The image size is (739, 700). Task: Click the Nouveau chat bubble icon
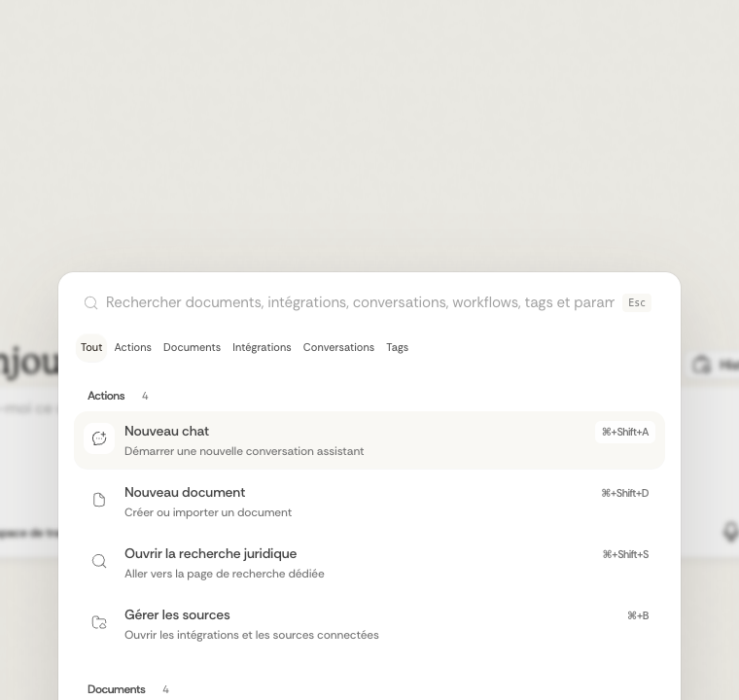tap(99, 438)
